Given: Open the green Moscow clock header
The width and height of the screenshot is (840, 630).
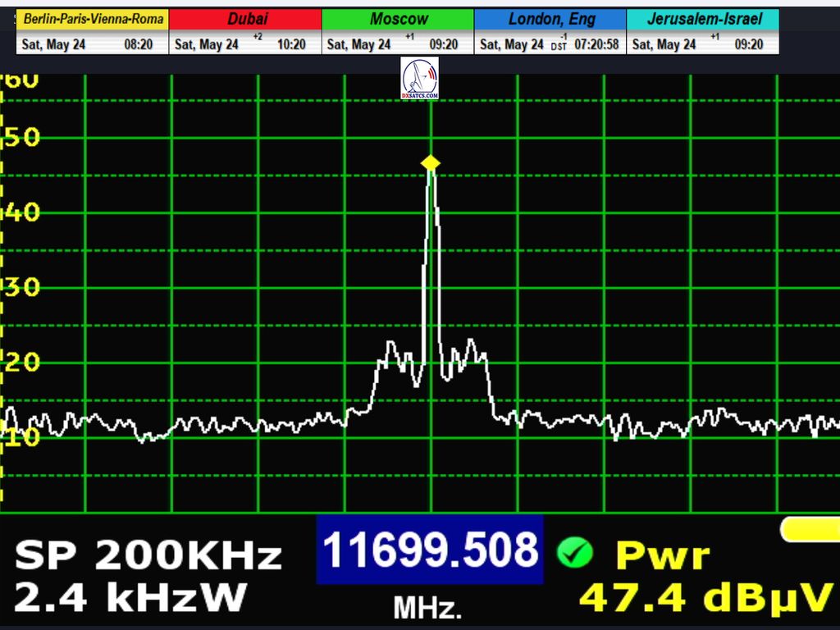Looking at the screenshot, I should click(398, 19).
